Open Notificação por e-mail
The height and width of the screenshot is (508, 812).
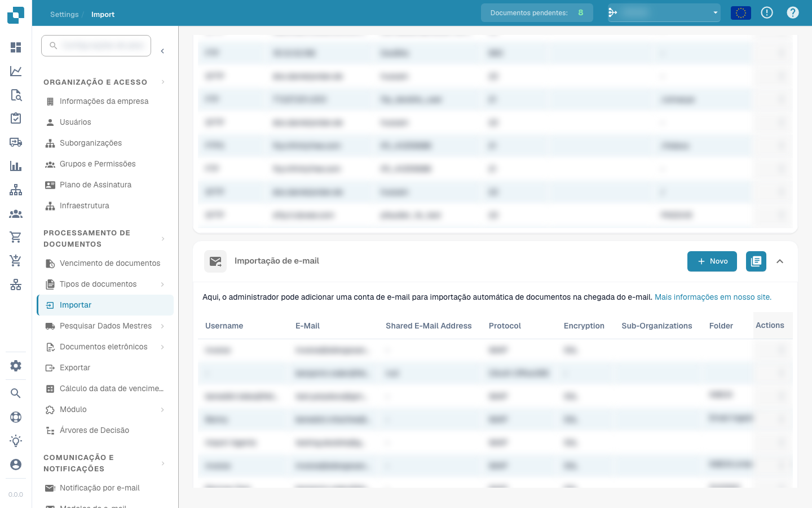click(105, 488)
